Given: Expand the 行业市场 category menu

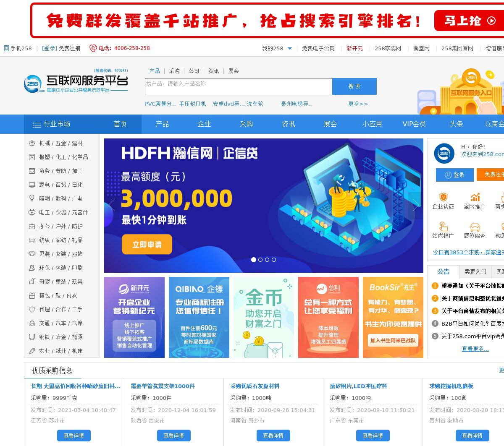Looking at the screenshot, I should 51,124.
